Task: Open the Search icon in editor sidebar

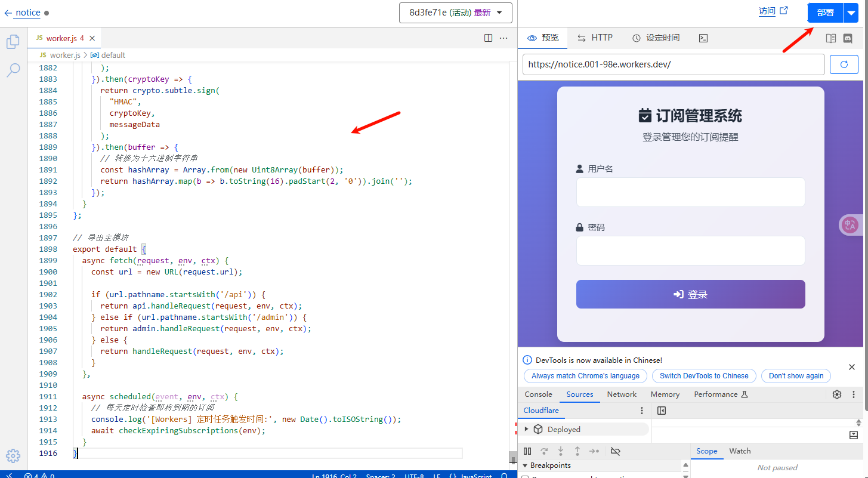Action: pos(13,70)
